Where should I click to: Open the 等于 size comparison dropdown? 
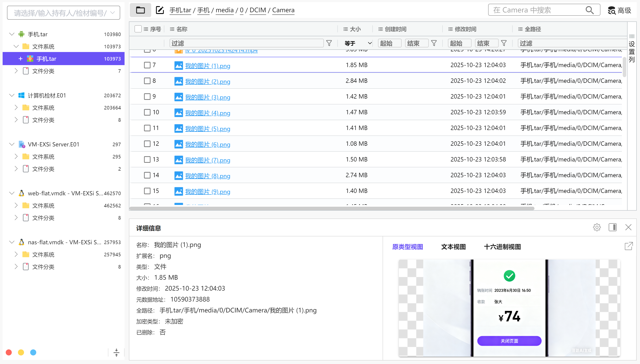point(358,43)
